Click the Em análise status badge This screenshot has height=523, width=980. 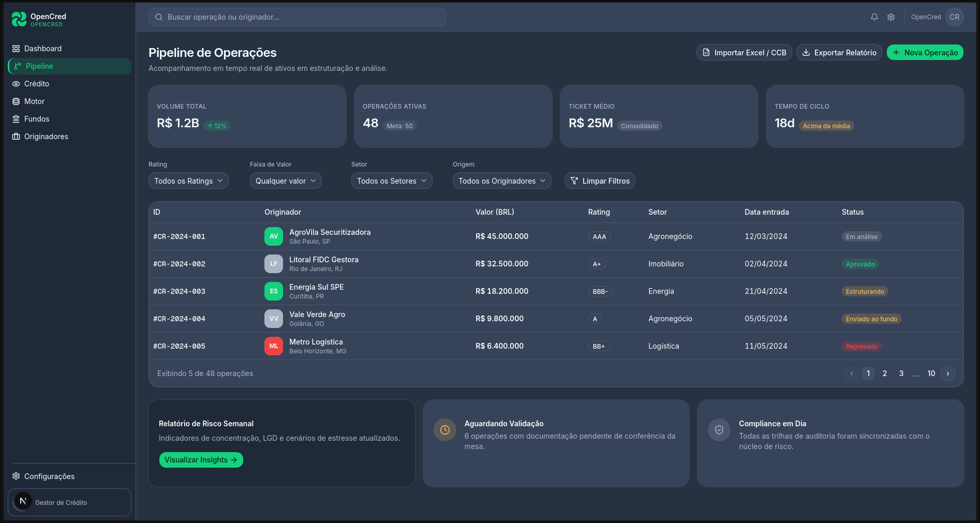[x=862, y=236]
